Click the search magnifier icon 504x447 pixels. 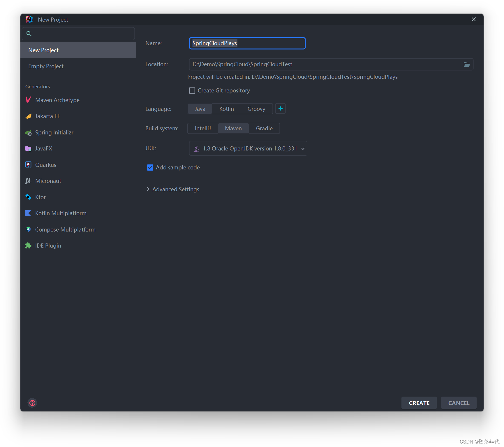coord(29,34)
